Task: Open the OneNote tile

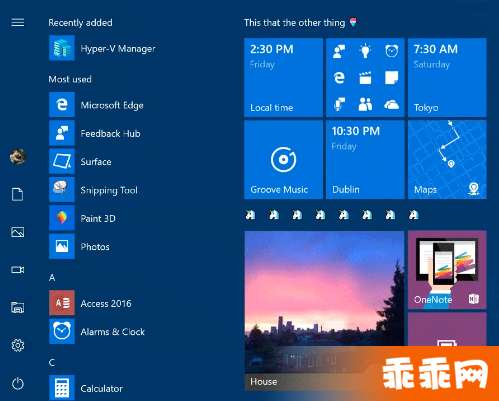Action: click(x=447, y=270)
